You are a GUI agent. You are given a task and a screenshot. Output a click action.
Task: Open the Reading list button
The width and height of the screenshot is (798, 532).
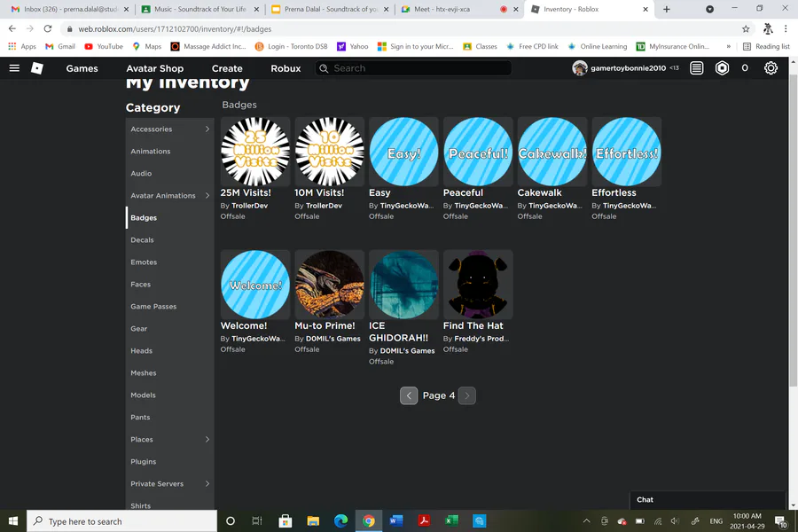coord(766,46)
